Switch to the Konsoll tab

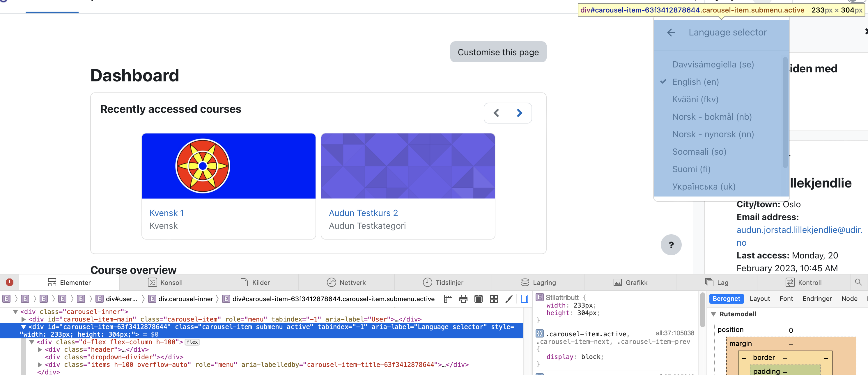(x=165, y=283)
